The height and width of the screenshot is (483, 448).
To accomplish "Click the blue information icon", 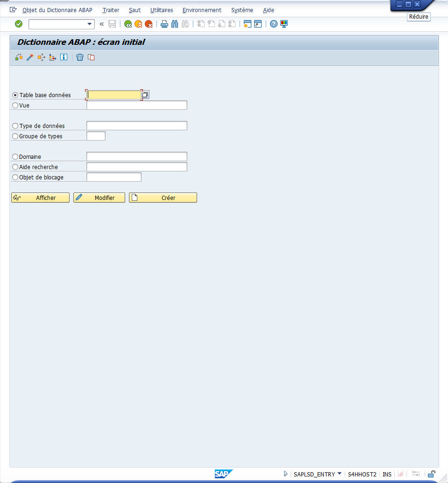I will point(64,57).
